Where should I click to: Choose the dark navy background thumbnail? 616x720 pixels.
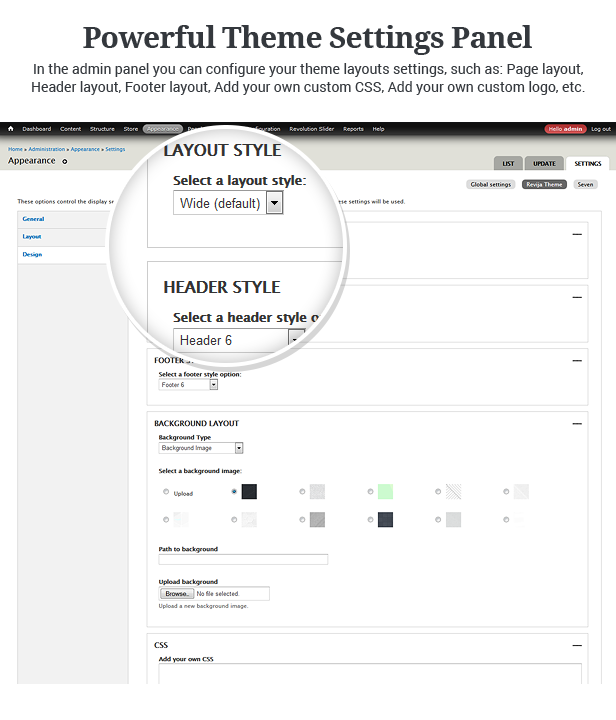[x=385, y=519]
